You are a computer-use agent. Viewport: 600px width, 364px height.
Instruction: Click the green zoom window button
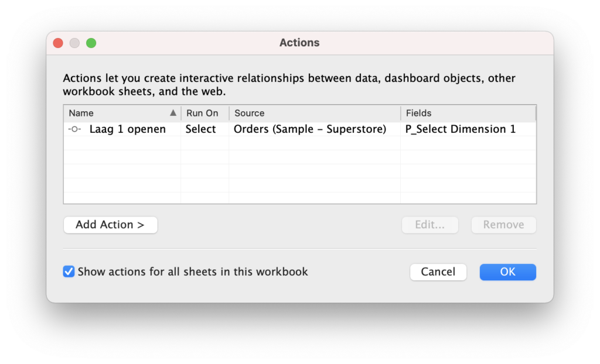(x=91, y=43)
